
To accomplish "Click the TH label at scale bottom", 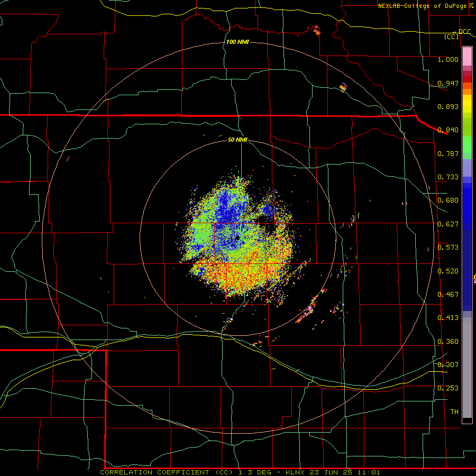I will [454, 412].
